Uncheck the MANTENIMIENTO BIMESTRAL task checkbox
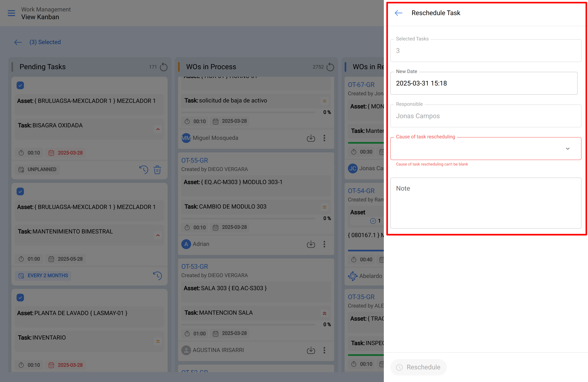The height and width of the screenshot is (382, 588). coord(20,191)
